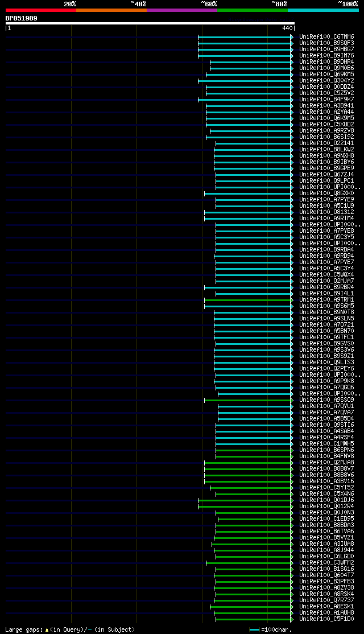This screenshot has height=634, width=364.
Task: Click the BP051909 query name
Action: point(22,18)
